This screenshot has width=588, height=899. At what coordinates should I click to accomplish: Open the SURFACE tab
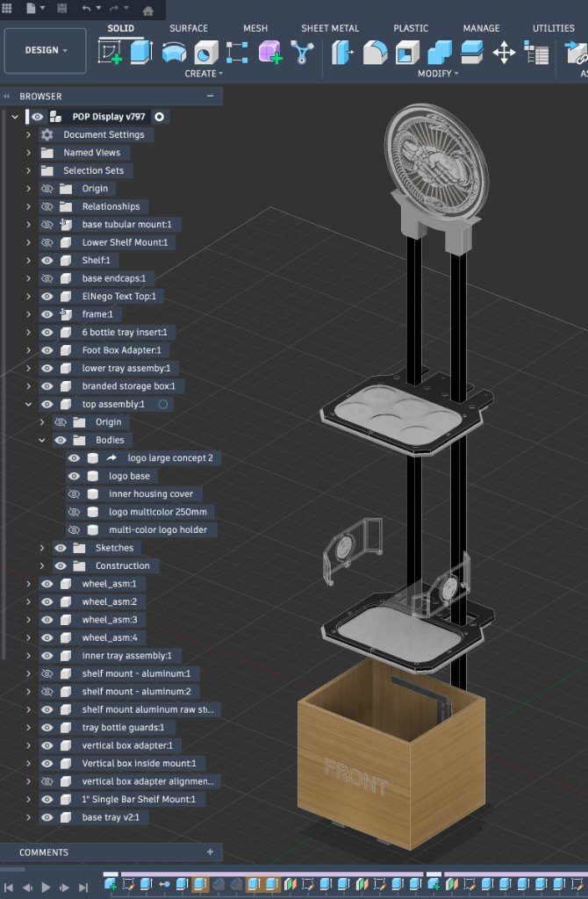click(x=189, y=28)
